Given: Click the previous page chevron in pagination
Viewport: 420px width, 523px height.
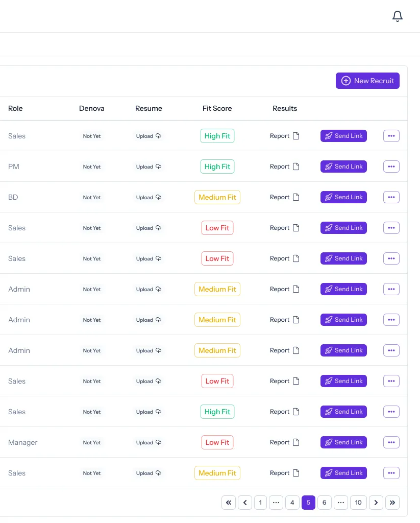Looking at the screenshot, I should 244,502.
